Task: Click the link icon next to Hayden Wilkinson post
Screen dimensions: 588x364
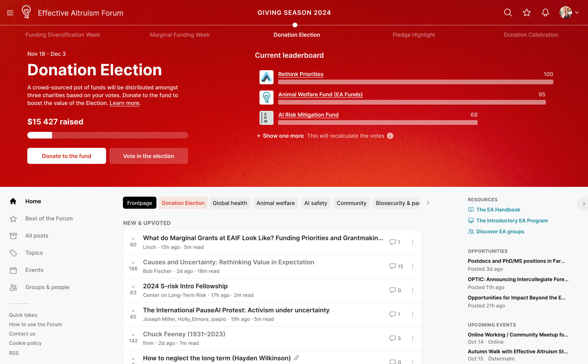Action: tap(297, 358)
